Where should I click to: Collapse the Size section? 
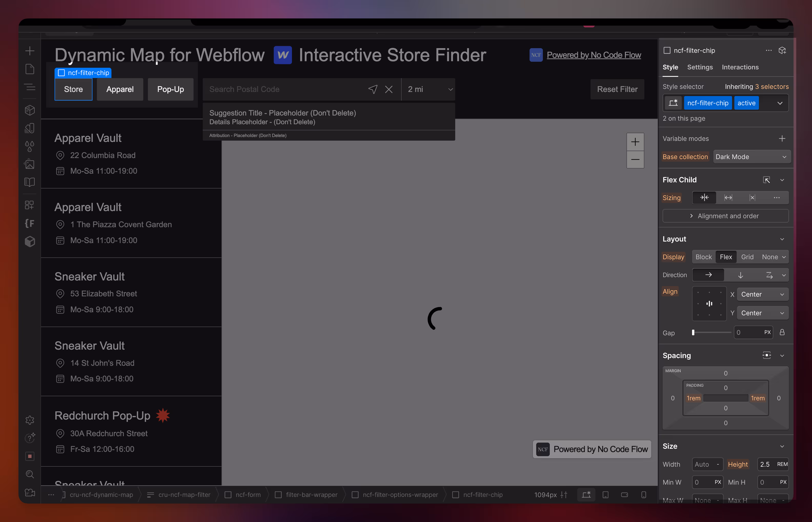[782, 446]
